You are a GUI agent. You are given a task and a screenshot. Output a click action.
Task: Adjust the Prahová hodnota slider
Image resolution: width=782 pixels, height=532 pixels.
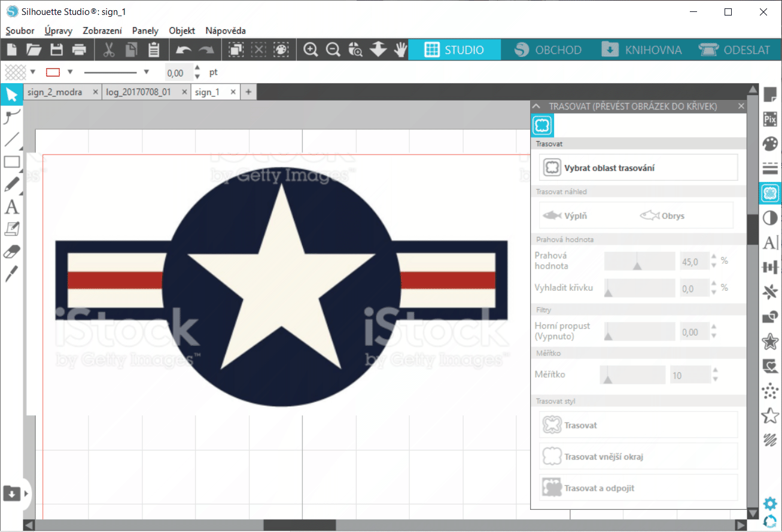[x=637, y=262]
